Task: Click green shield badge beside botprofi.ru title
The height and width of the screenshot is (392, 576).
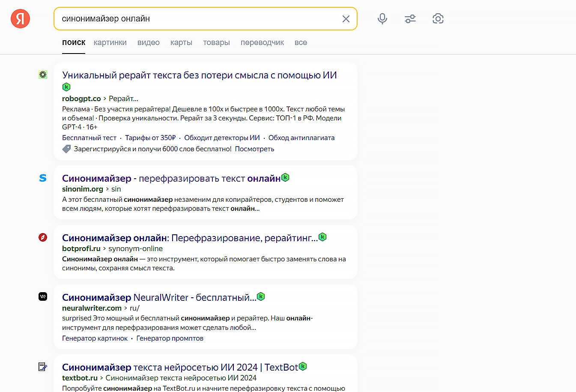Action: pos(322,236)
